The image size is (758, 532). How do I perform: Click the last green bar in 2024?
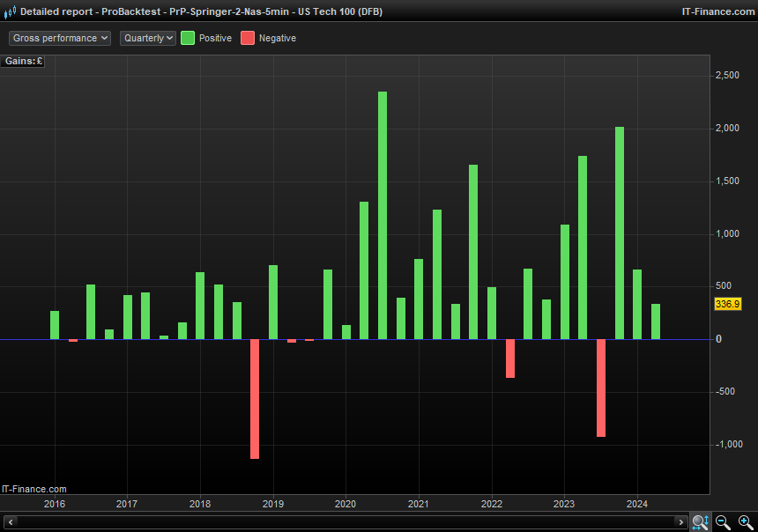point(656,321)
